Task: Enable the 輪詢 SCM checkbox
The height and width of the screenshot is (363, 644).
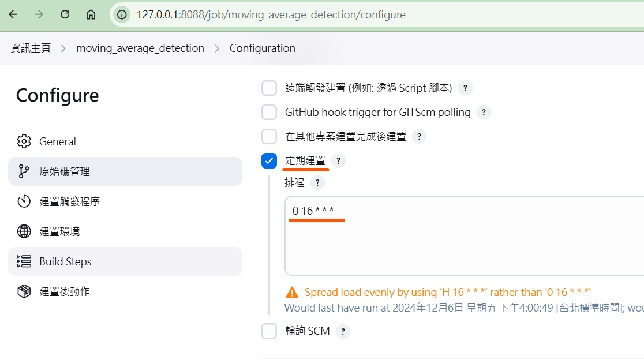Action: tap(269, 331)
